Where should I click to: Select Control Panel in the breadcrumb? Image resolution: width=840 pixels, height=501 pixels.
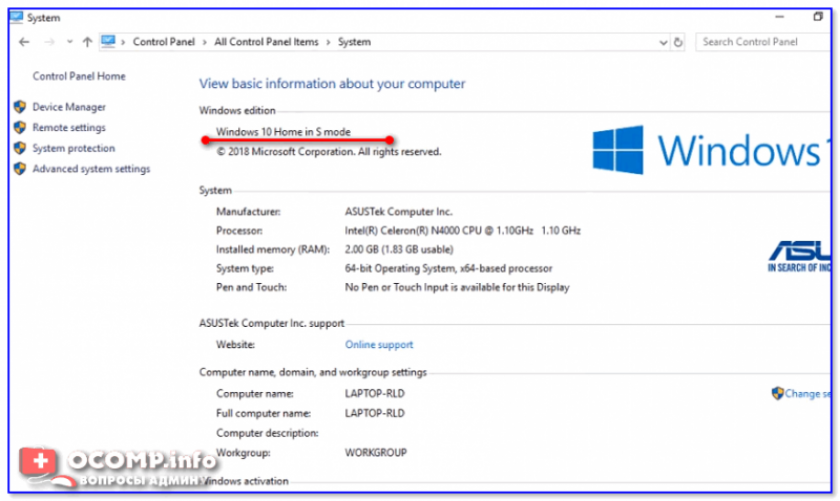(x=163, y=42)
